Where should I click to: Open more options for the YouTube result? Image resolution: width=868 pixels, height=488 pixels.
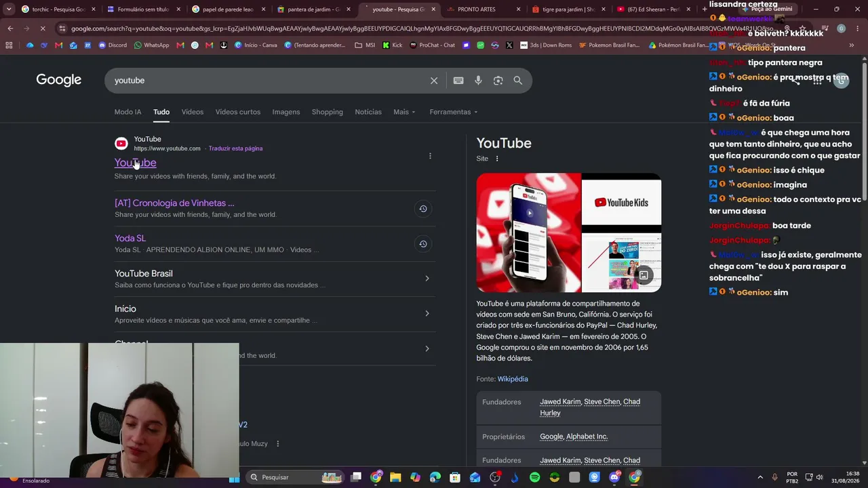point(430,156)
